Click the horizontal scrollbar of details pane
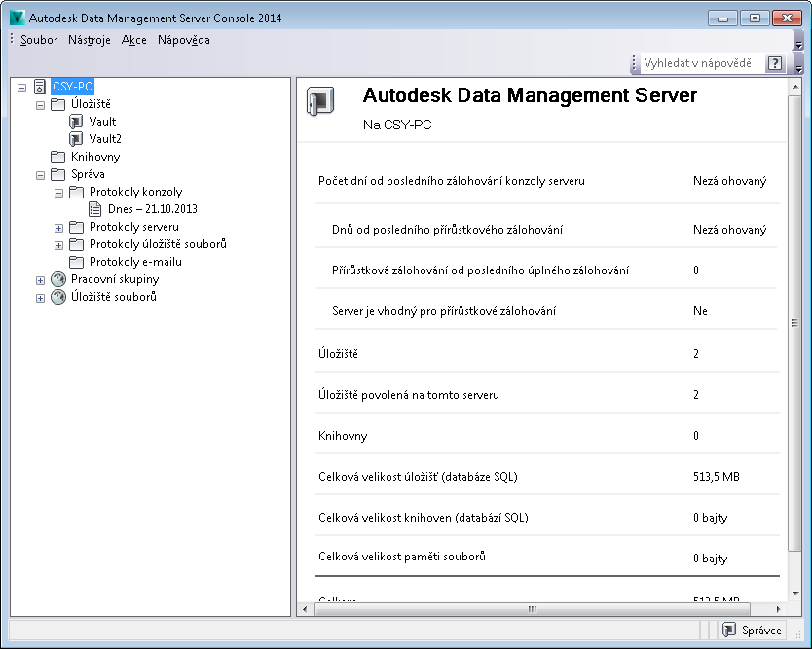 click(532, 609)
